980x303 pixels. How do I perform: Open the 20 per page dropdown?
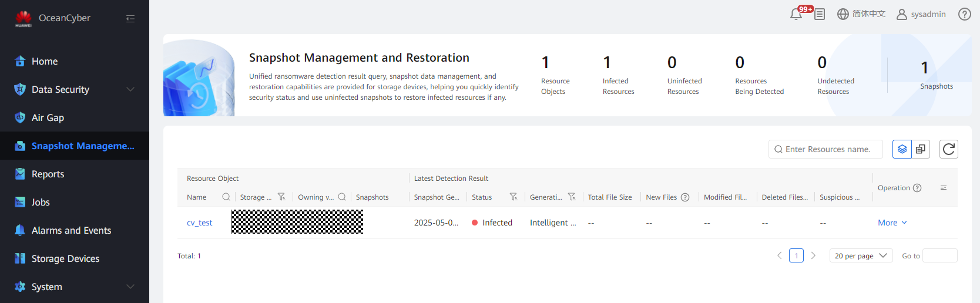point(861,256)
